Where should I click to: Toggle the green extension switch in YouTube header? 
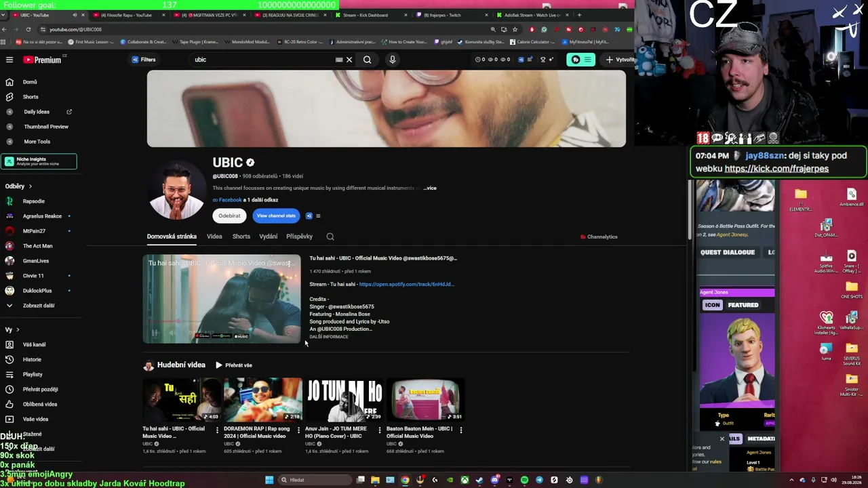click(x=580, y=60)
